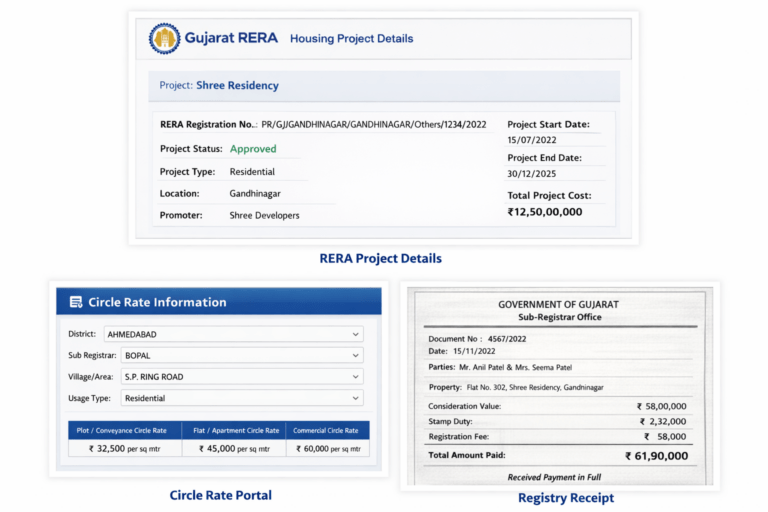The width and height of the screenshot is (768, 512).
Task: Select the RERA registration number PR/GJ/GANDHINAGAR value
Action: pyautogui.click(x=374, y=124)
